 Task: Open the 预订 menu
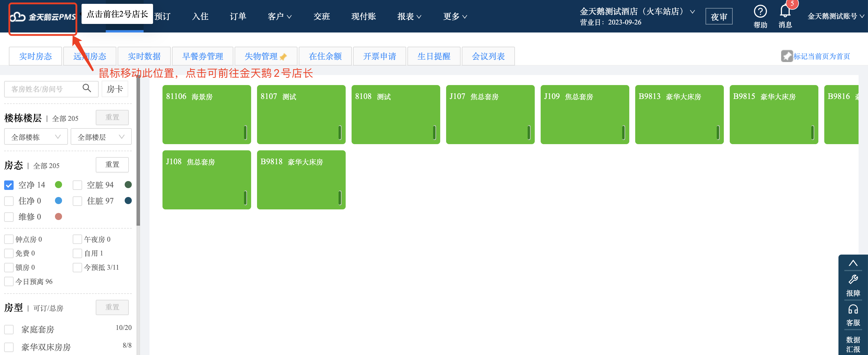click(x=162, y=17)
